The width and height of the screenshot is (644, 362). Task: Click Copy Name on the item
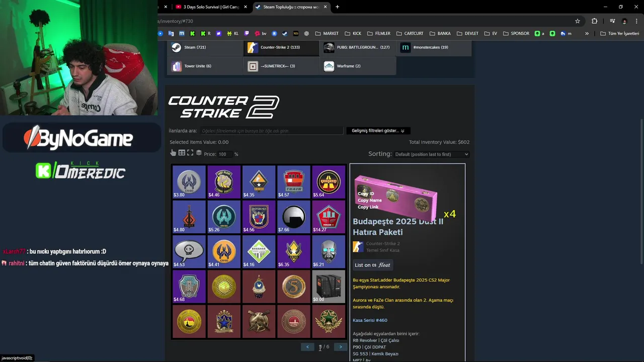(x=370, y=200)
